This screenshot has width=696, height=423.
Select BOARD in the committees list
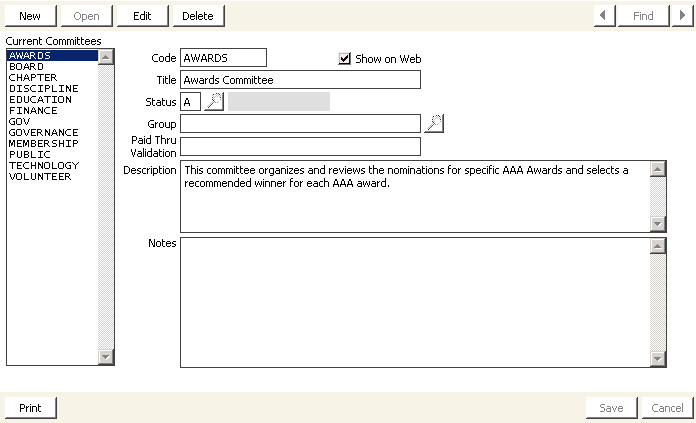click(x=52, y=67)
